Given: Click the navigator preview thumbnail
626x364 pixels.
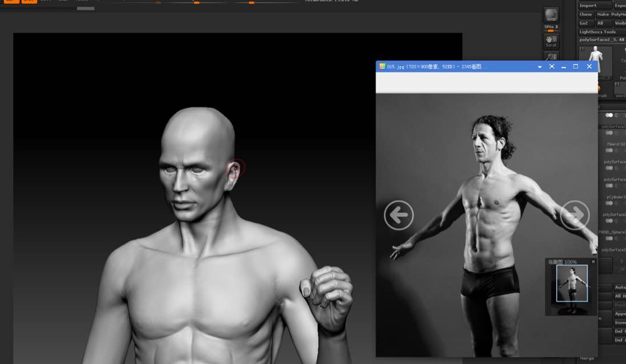Looking at the screenshot, I should [572, 283].
